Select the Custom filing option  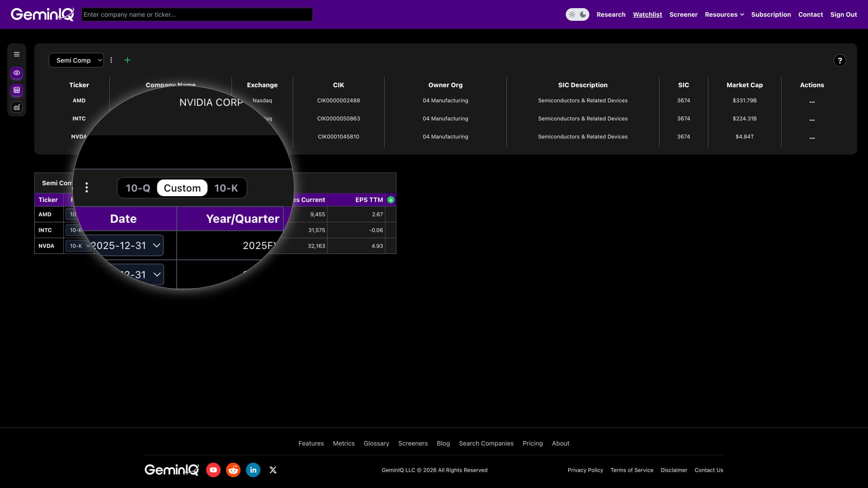(x=182, y=188)
